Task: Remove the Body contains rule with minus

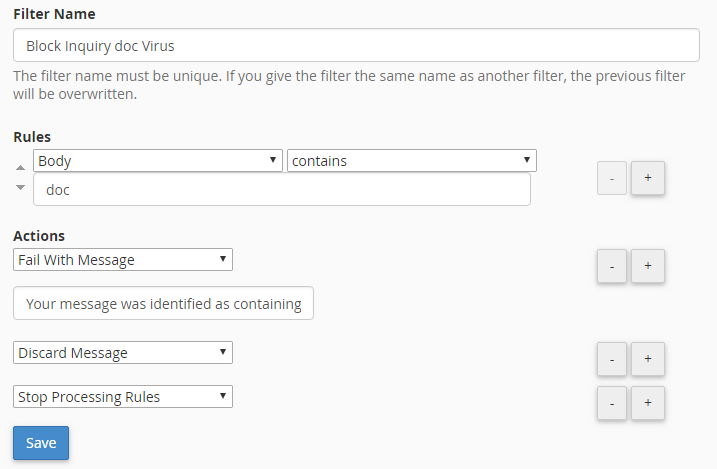Action: (x=612, y=177)
